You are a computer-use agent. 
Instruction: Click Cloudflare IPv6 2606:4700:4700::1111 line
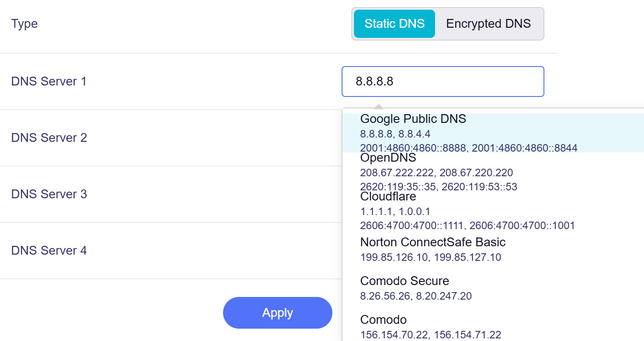pos(467,226)
